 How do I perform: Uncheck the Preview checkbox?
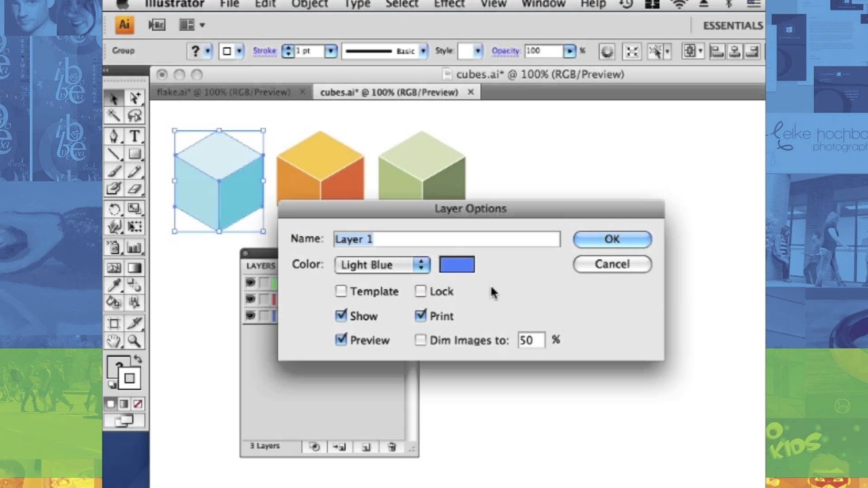click(341, 340)
